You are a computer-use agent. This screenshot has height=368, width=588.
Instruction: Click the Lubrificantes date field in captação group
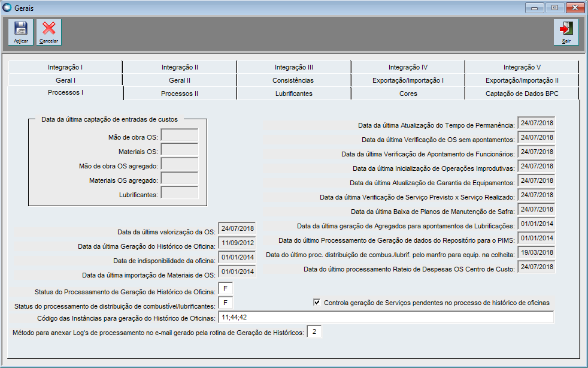(180, 193)
